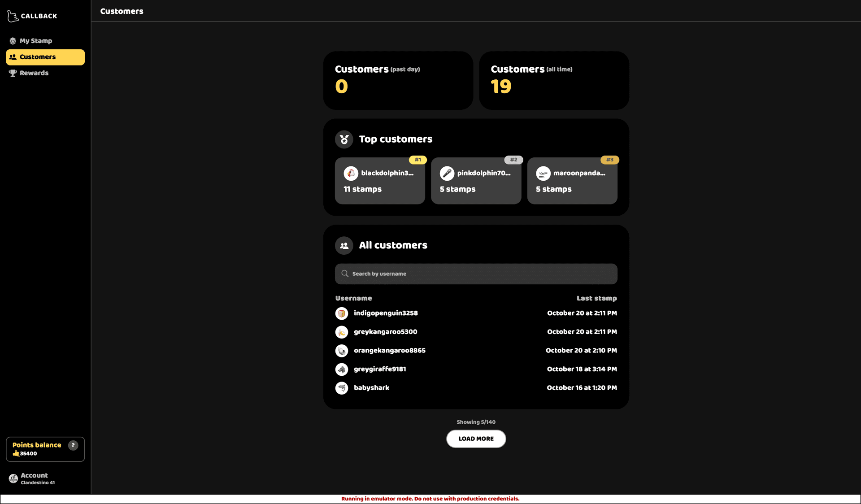The height and width of the screenshot is (504, 861).
Task: Click username greygiraffe9181
Action: point(380,369)
